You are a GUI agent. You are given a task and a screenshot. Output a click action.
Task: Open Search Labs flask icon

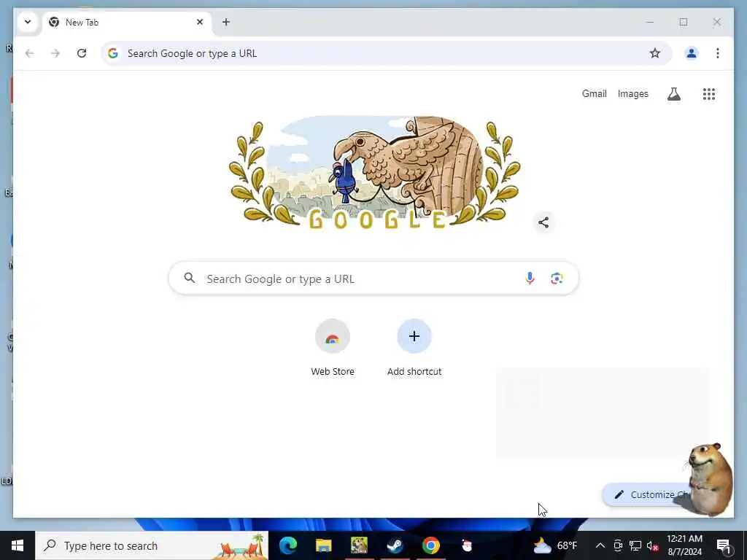coord(673,94)
